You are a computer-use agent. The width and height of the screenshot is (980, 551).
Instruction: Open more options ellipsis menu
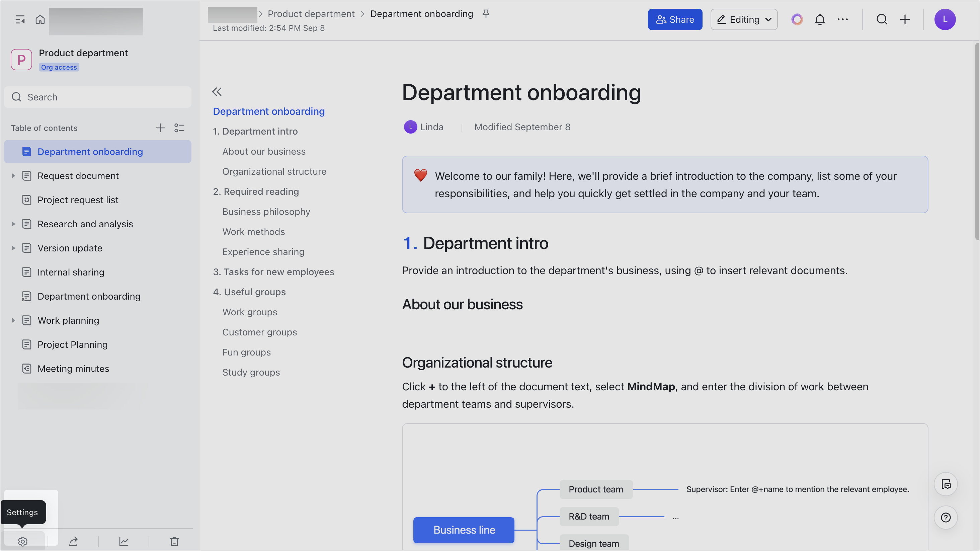click(x=843, y=19)
